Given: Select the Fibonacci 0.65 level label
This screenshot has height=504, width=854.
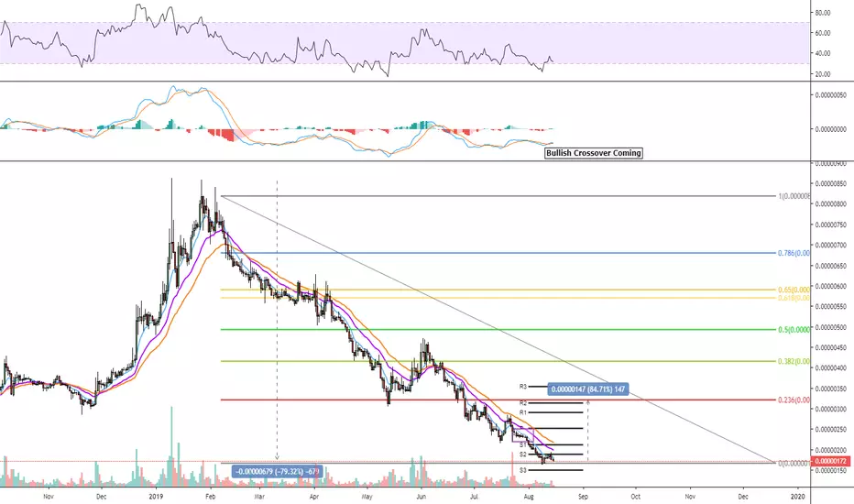Looking at the screenshot, I should pyautogui.click(x=793, y=290).
